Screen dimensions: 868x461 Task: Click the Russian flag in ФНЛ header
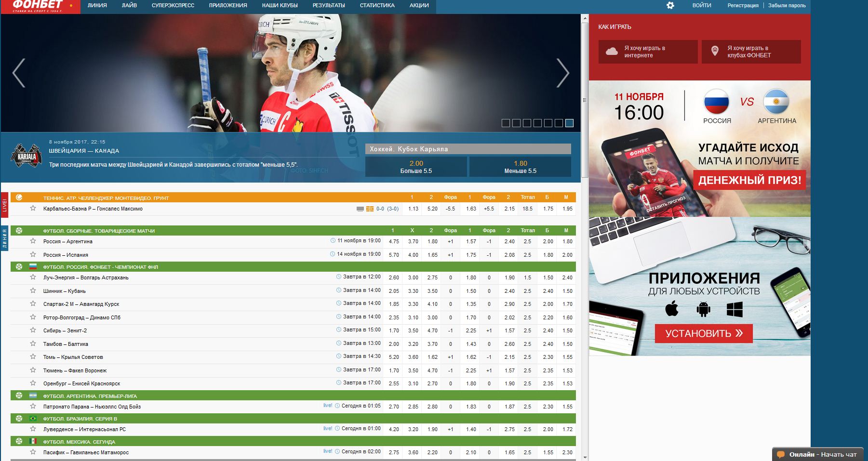(x=33, y=266)
